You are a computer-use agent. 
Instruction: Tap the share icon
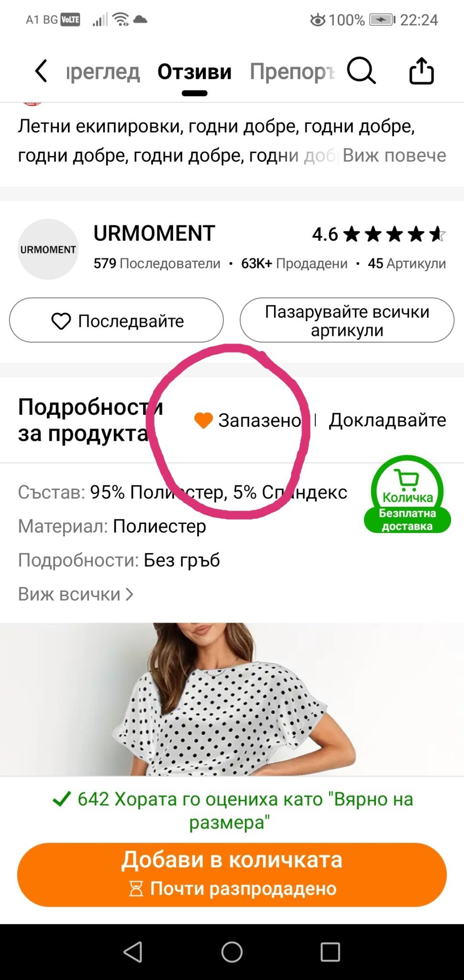(x=421, y=71)
